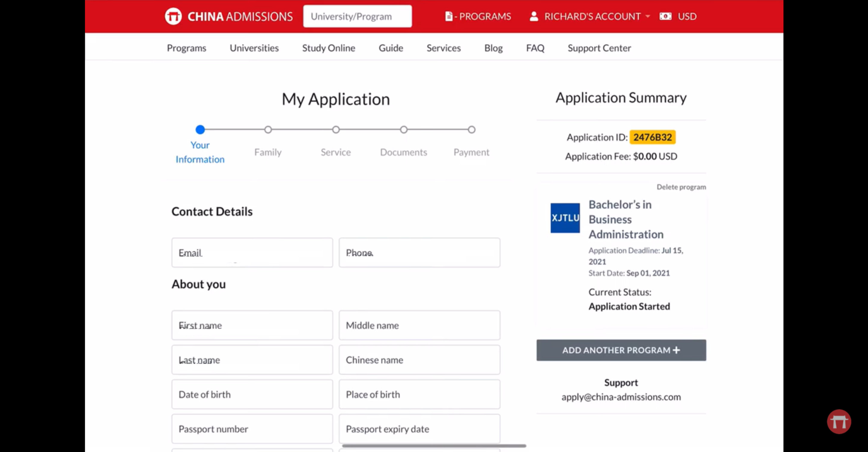This screenshot has height=452, width=868.
Task: Go to the Payment step circle
Action: [x=471, y=130]
